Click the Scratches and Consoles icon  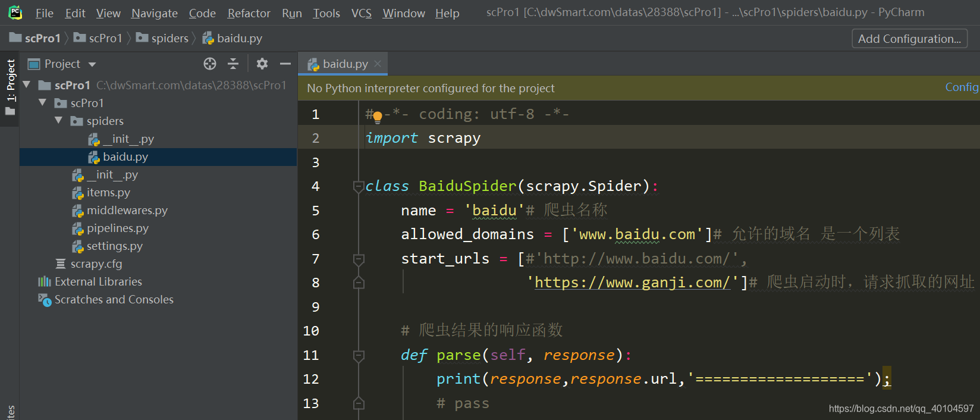click(45, 300)
